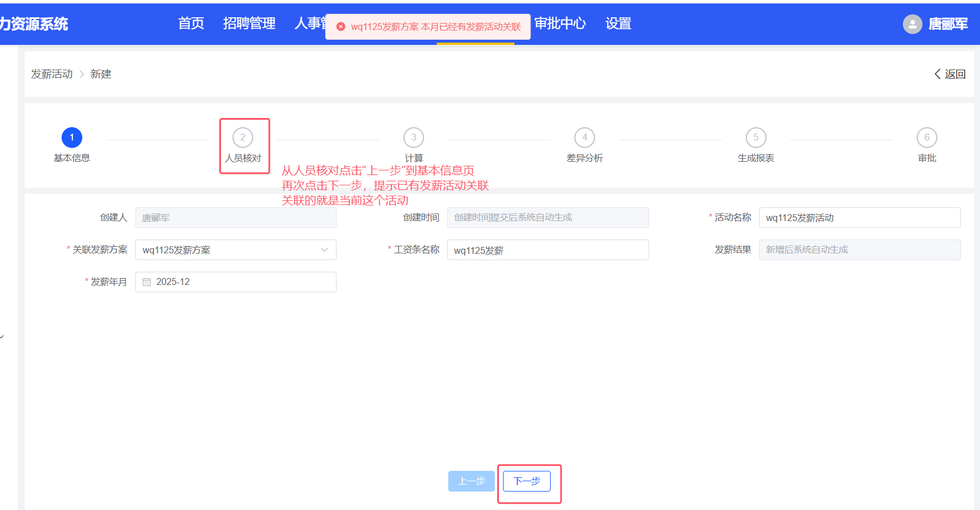Focus the 活动名称 input field
The width and height of the screenshot is (980, 510).
tap(860, 218)
